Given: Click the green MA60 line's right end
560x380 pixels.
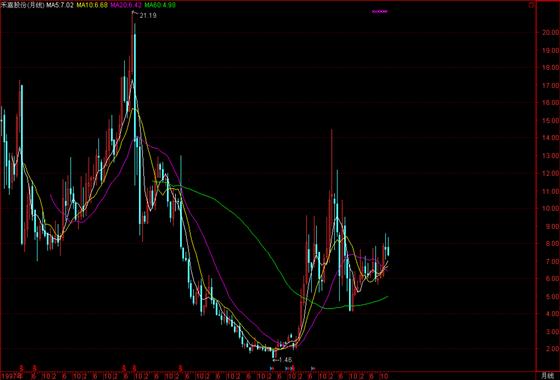Looking at the screenshot, I should (x=387, y=296).
